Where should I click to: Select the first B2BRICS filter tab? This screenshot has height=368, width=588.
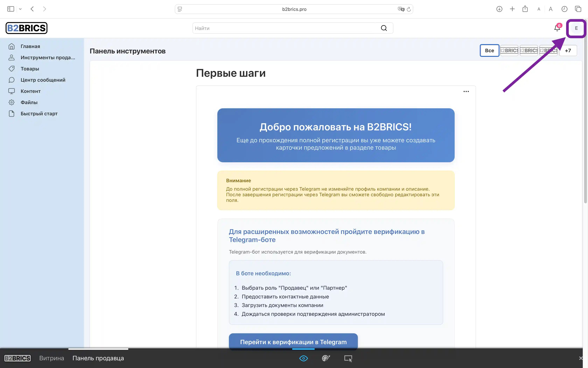coord(509,50)
